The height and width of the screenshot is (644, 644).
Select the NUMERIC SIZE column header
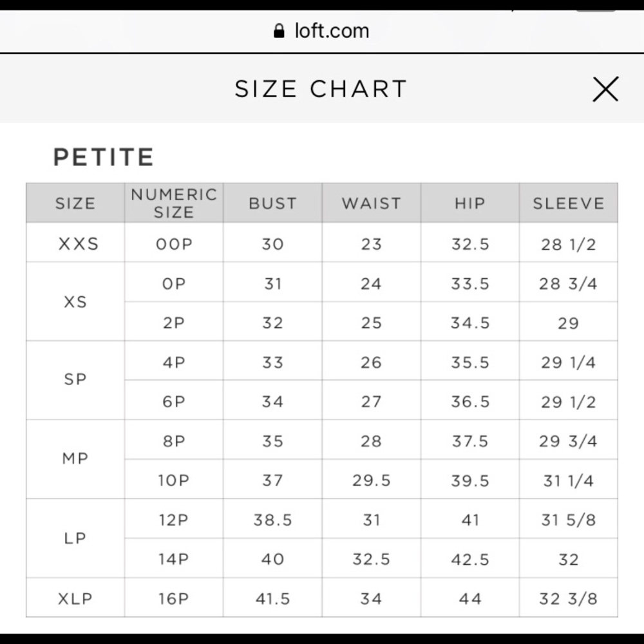click(174, 203)
